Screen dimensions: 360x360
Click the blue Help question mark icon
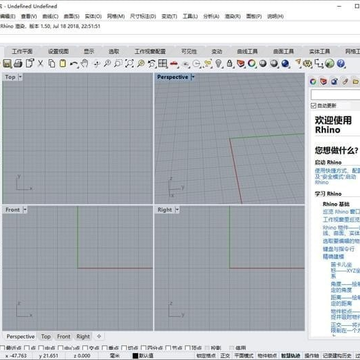[x=341, y=63]
